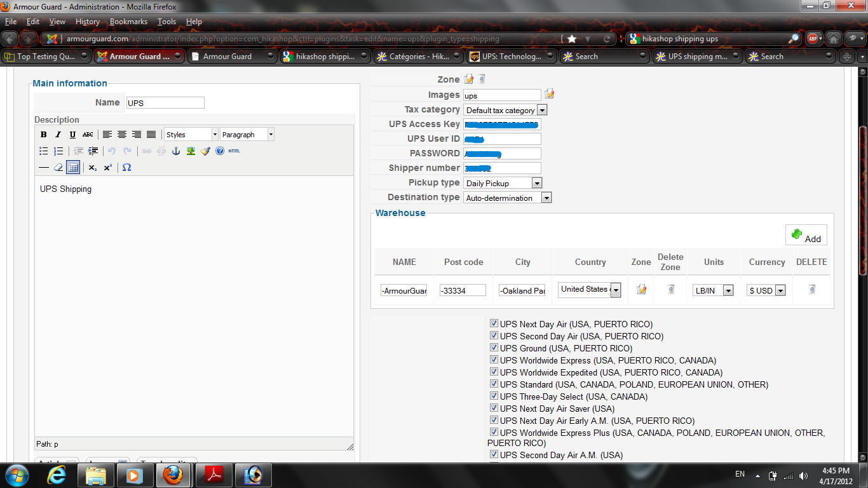
Task: Increase indent in the editor
Action: pos(93,151)
